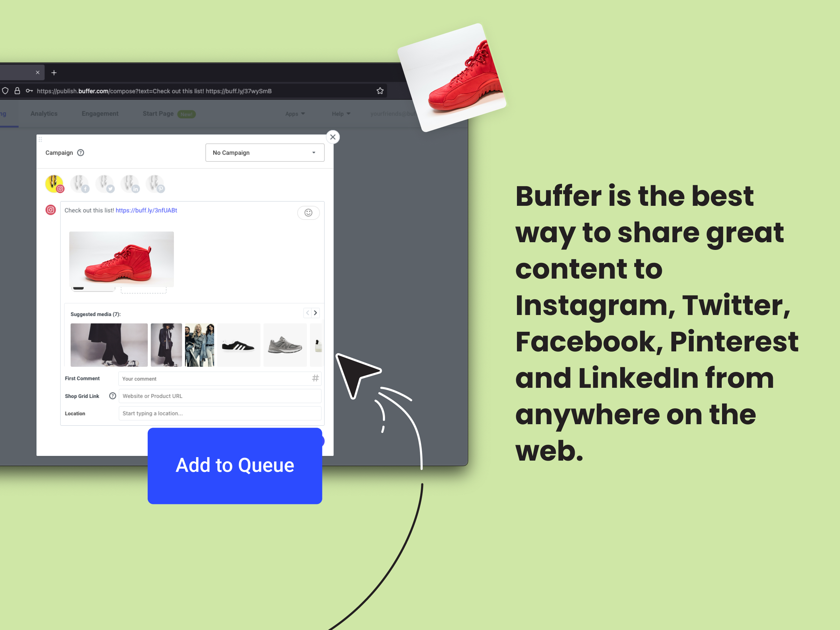Screen dimensions: 840x630
Task: Select the Twitter account icon
Action: [106, 184]
